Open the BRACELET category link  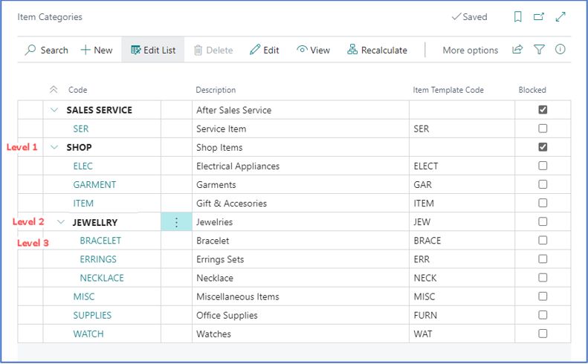100,241
